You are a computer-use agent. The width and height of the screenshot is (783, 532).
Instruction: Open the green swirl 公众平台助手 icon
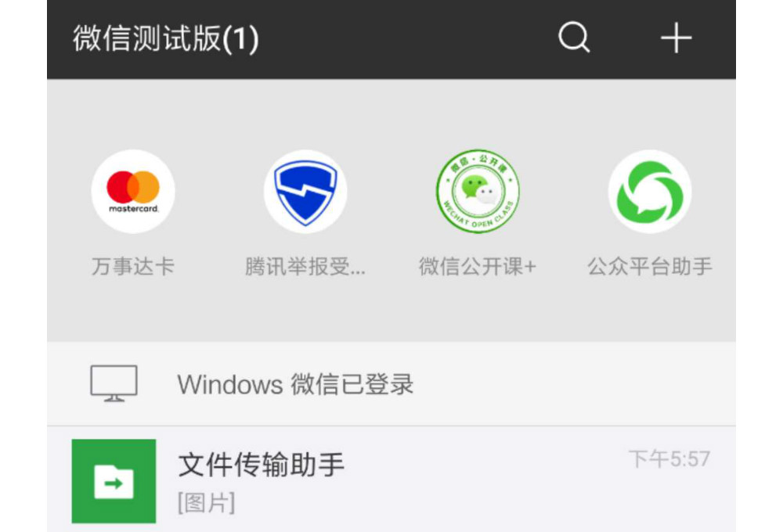pyautogui.click(x=650, y=191)
